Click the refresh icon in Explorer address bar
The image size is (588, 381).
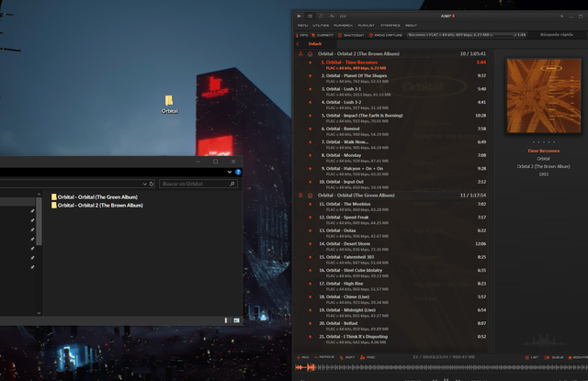[152, 184]
